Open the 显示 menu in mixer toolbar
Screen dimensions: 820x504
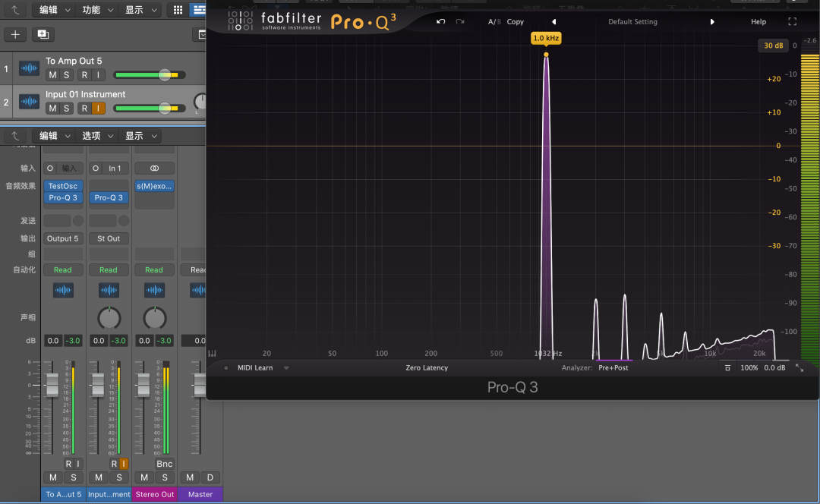tap(139, 136)
